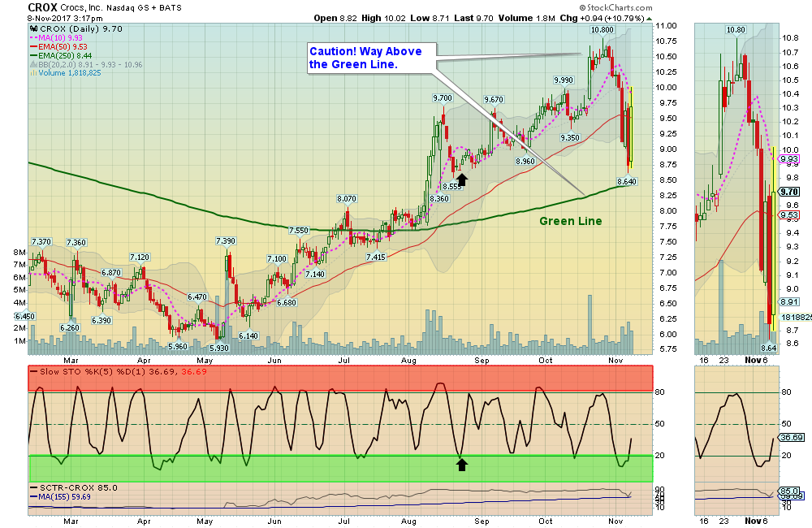This screenshot has width=812, height=528.
Task: Click the 8.64 label in the zoom panel
Action: [x=768, y=348]
